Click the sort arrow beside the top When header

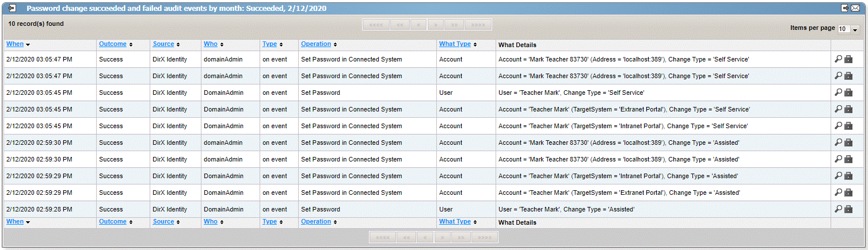[28, 45]
